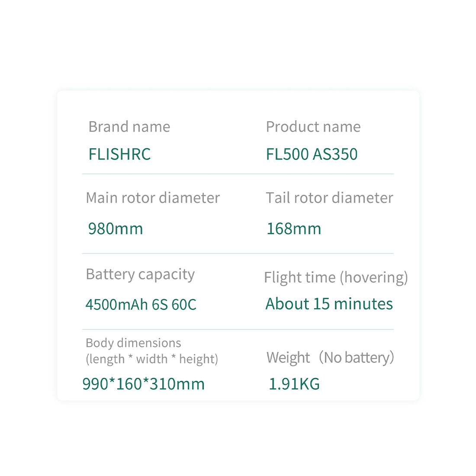The height and width of the screenshot is (476, 476).
Task: Click the 'Flight time (hovering)' label
Action: [336, 277]
